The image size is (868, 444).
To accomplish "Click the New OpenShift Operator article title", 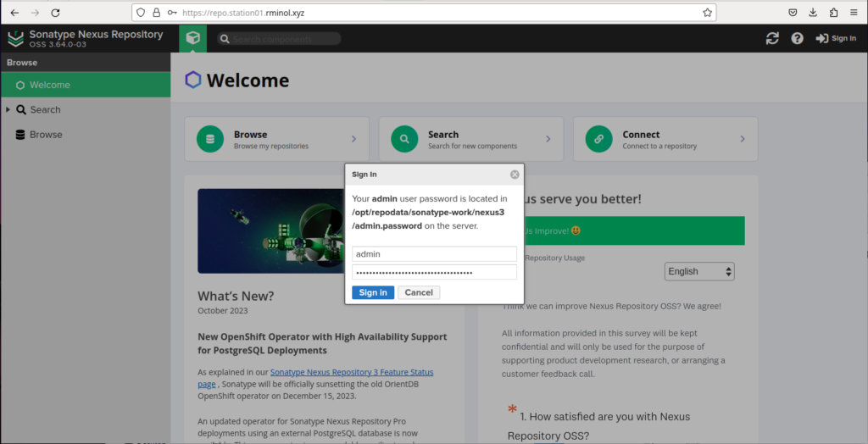I will click(x=322, y=343).
